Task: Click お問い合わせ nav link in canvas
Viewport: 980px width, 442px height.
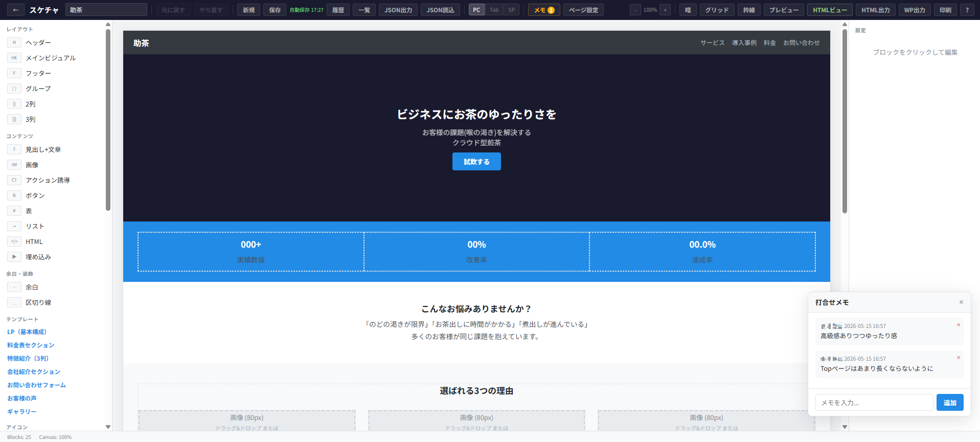Action: [801, 43]
